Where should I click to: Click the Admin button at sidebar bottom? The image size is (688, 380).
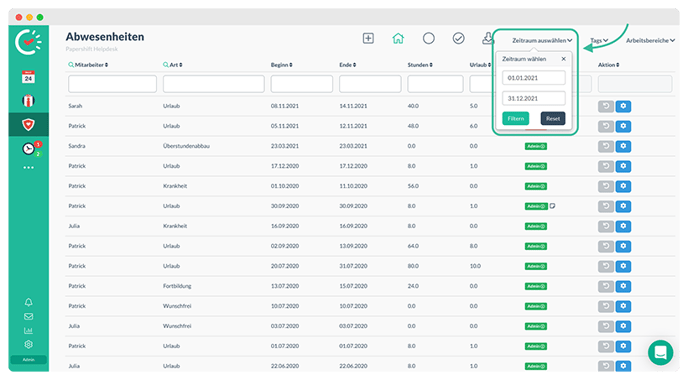click(28, 359)
